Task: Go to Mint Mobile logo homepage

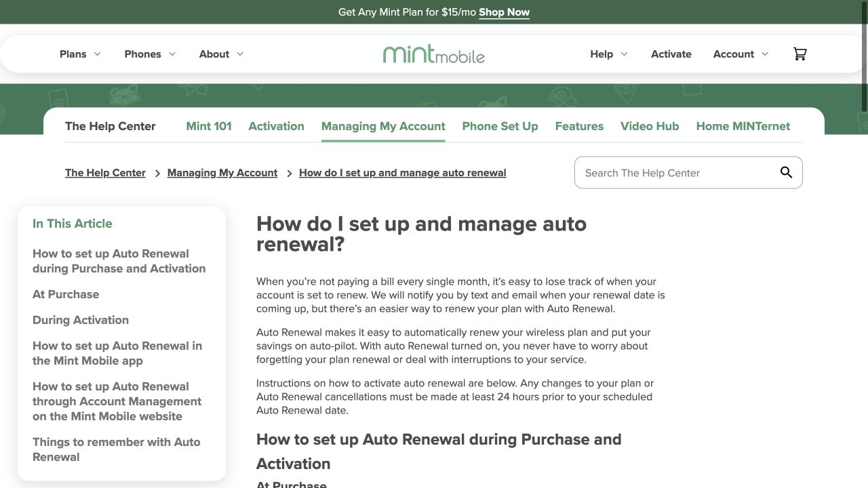Action: pyautogui.click(x=434, y=54)
